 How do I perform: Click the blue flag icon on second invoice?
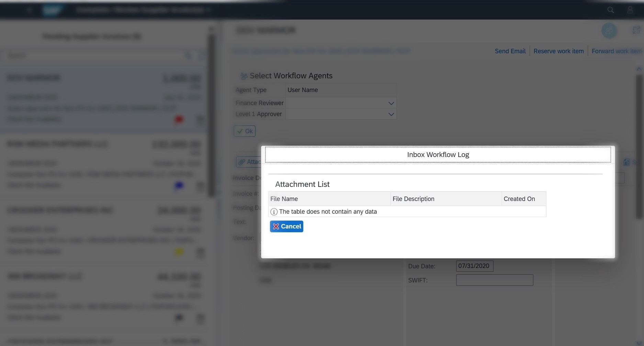(x=179, y=186)
